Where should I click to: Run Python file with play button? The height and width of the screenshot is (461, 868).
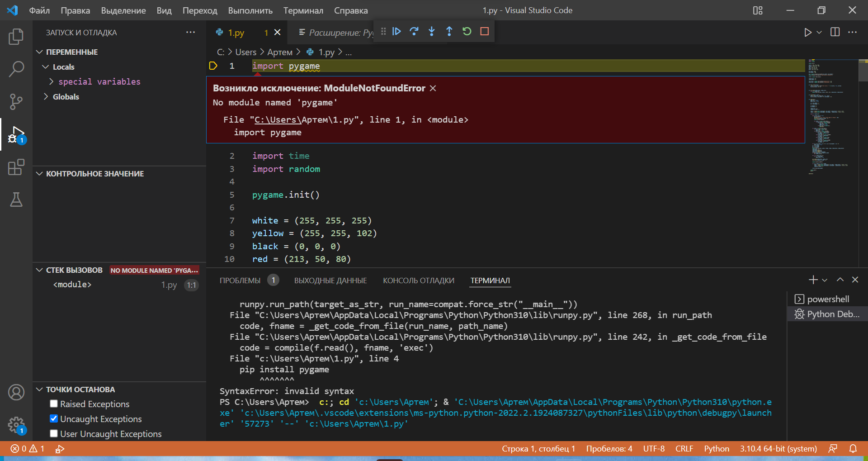(x=807, y=32)
